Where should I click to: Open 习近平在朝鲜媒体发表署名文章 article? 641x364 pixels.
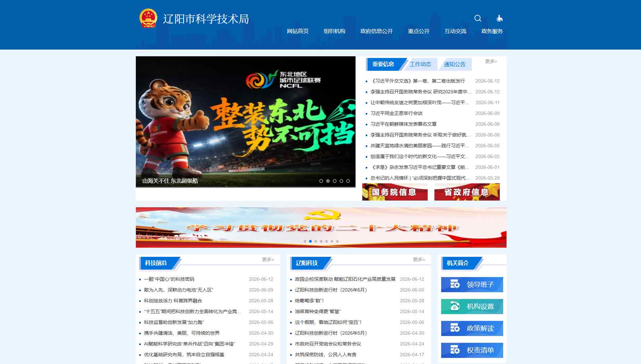(403, 124)
